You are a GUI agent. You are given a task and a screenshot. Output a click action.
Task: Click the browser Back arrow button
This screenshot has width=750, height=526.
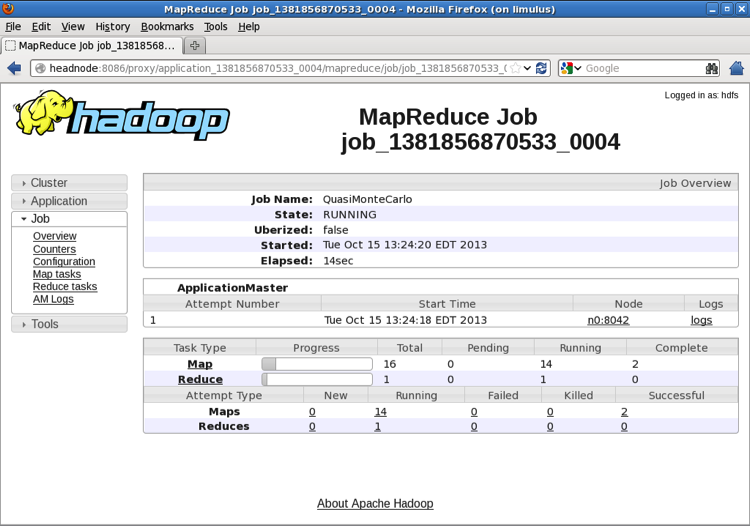[x=14, y=68]
